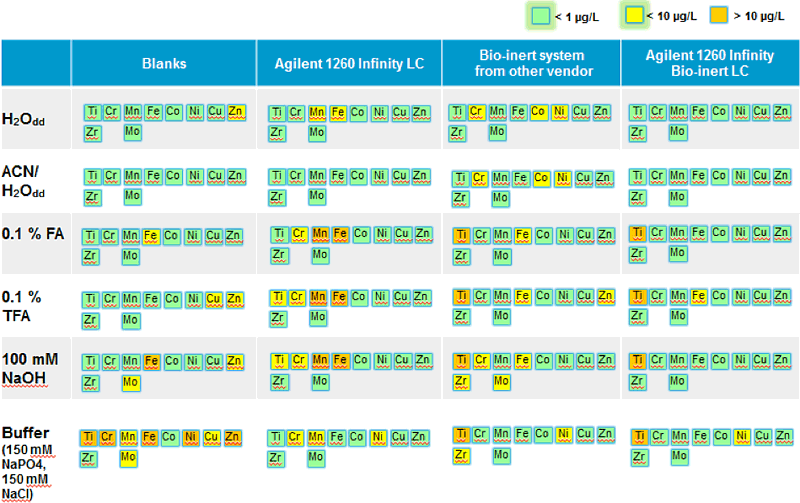
Task: Select the 'Agilent 1260 Infinity Bio-inert LC' header
Action: 709,63
